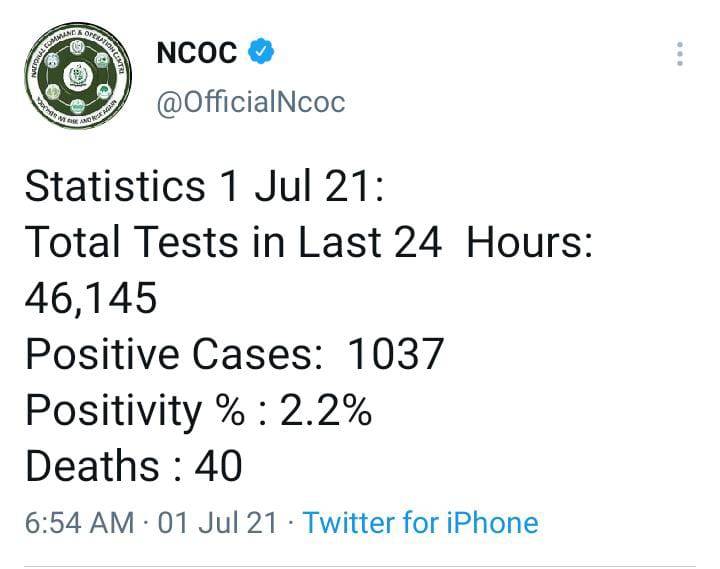
Task: Click the NCOC display name
Action: click(197, 52)
